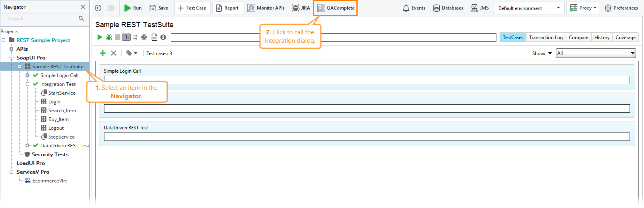
Task: Open the Report toolbar button
Action: (227, 8)
